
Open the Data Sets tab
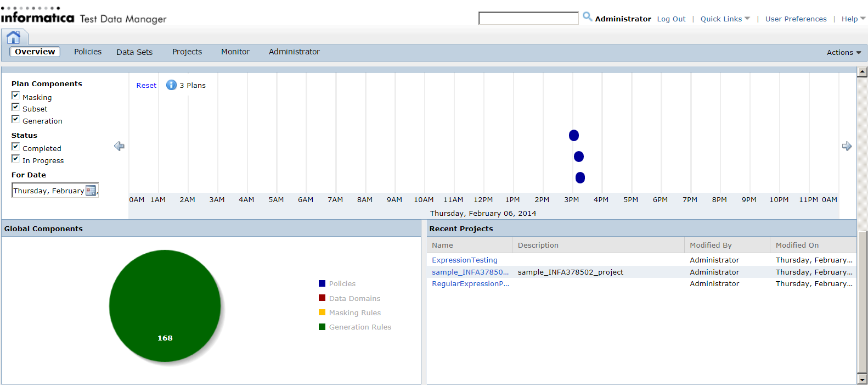click(x=134, y=52)
